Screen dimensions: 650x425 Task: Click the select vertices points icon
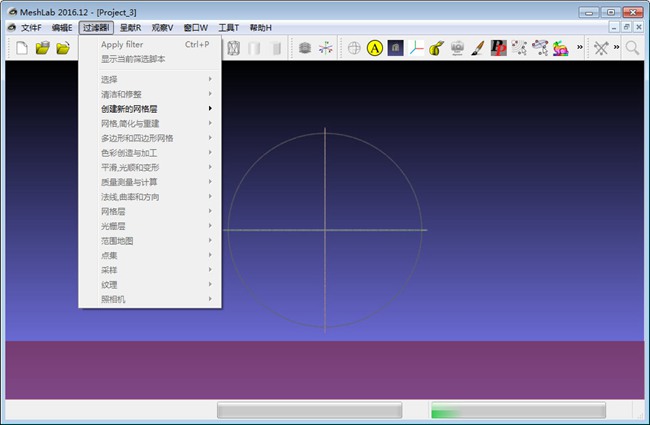click(x=519, y=48)
